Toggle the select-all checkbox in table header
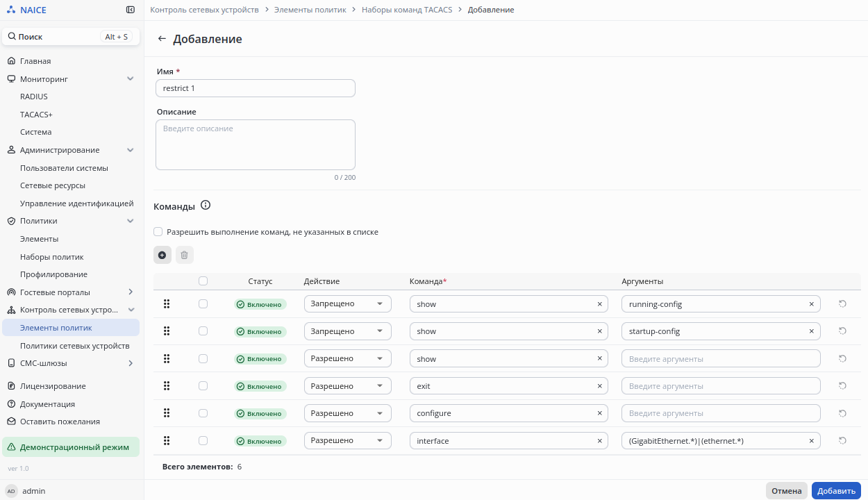 203,281
